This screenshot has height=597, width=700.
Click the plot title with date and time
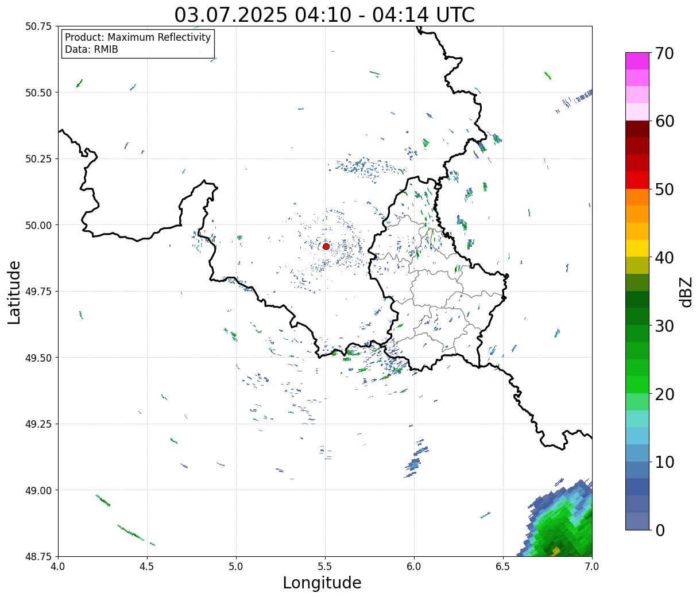point(324,14)
